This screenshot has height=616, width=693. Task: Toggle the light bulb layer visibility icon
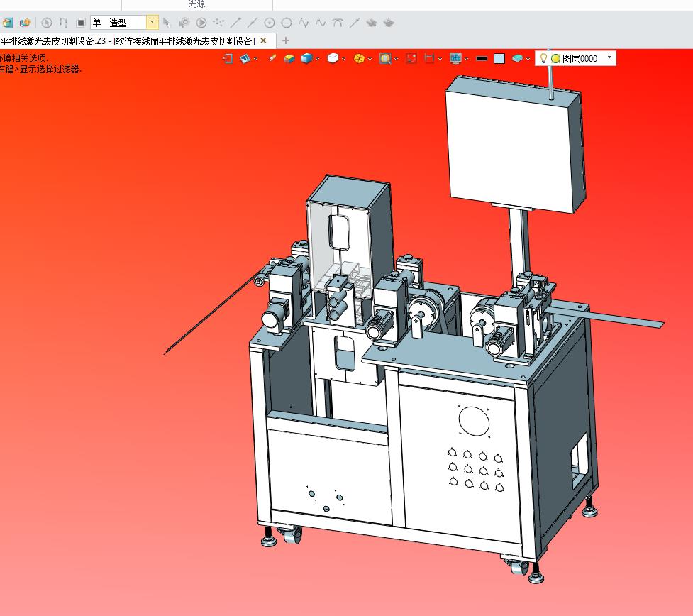pyautogui.click(x=543, y=58)
